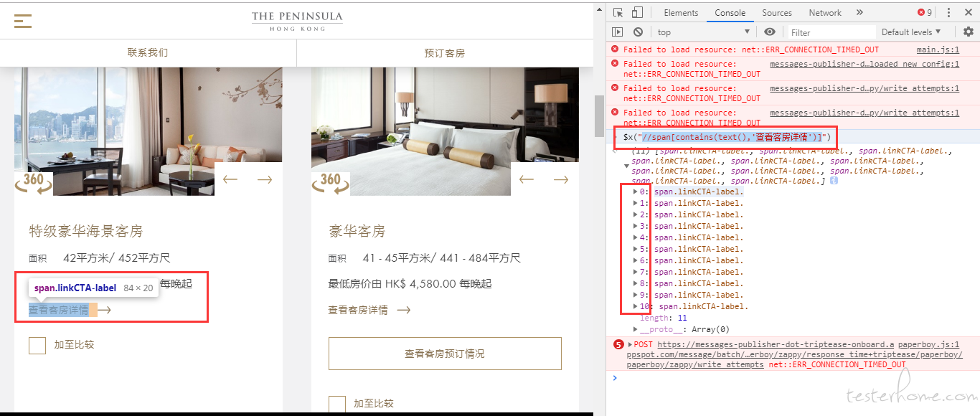
Task: Open the 联系我们 tab
Action: tap(148, 53)
